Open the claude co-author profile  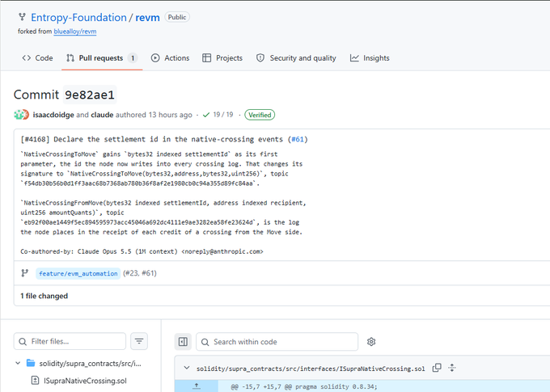102,115
